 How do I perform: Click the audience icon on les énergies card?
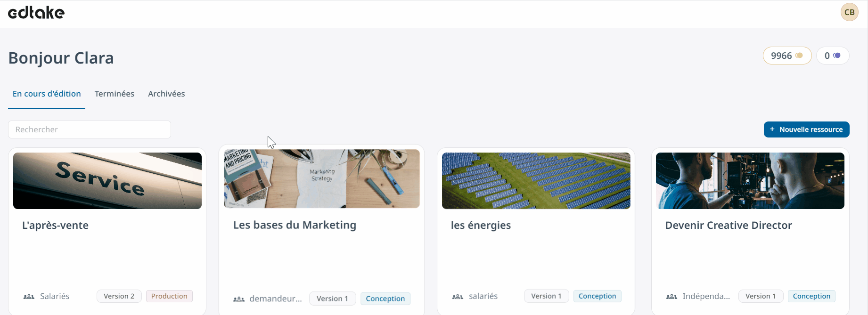pos(458,297)
